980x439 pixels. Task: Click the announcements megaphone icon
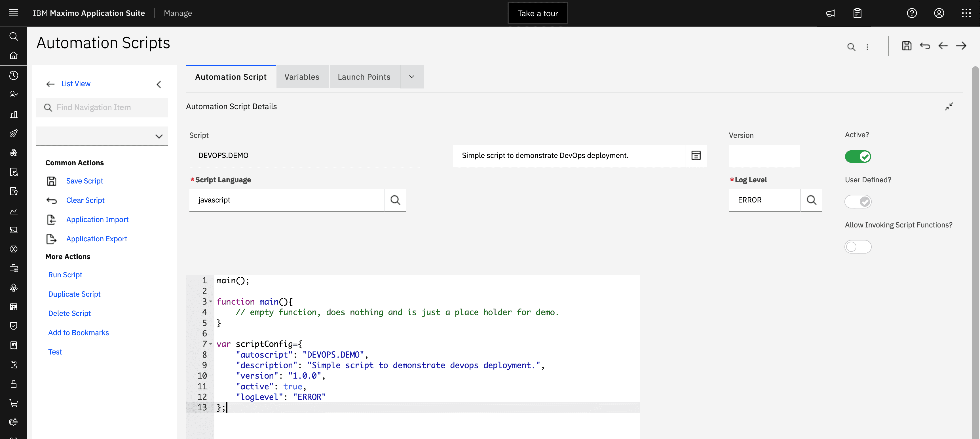pyautogui.click(x=830, y=13)
